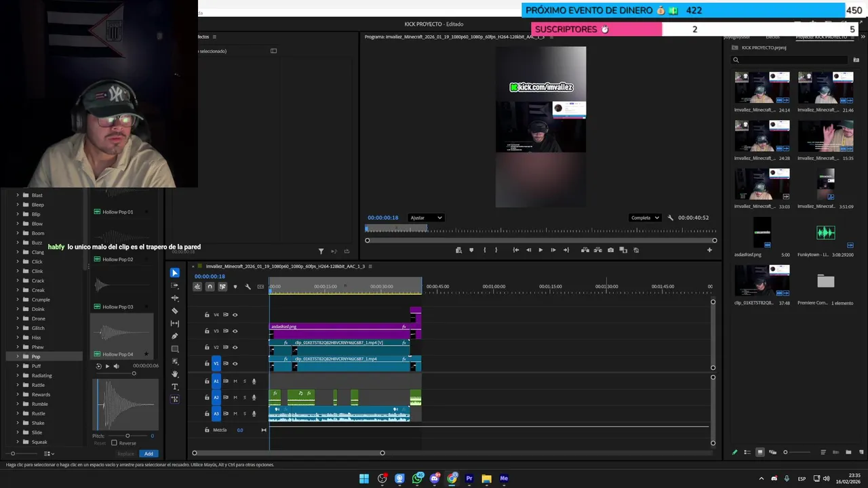Click the green pencil icon in Project panel
Viewport: 868px width, 488px height.
(x=734, y=452)
